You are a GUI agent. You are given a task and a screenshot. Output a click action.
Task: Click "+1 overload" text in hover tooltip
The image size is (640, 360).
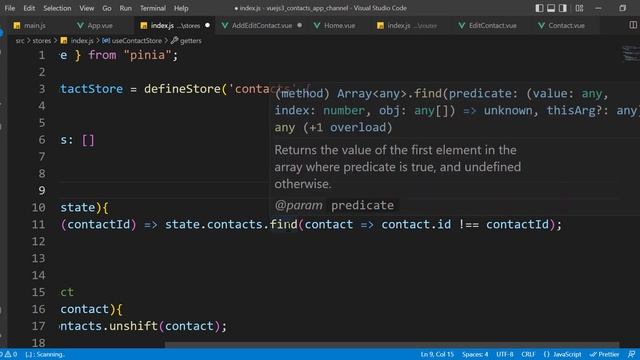[x=348, y=127]
